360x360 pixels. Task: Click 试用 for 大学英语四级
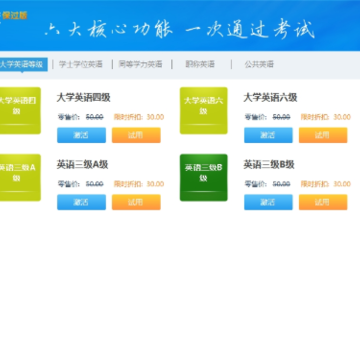(136, 135)
